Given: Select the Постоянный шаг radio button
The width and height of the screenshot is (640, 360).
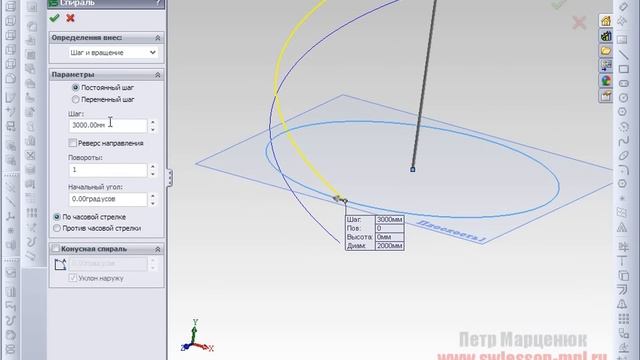Looking at the screenshot, I should pyautogui.click(x=76, y=87).
